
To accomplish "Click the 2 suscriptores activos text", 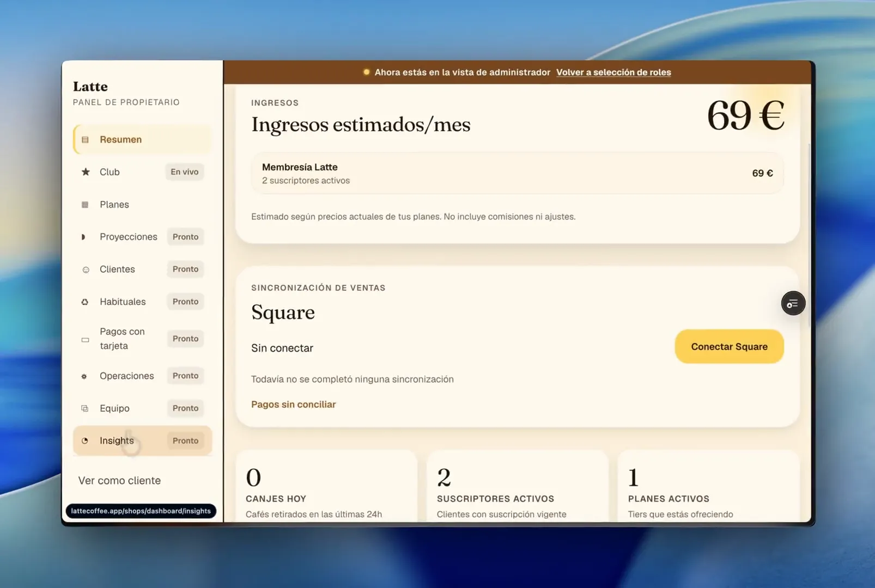I will point(306,181).
